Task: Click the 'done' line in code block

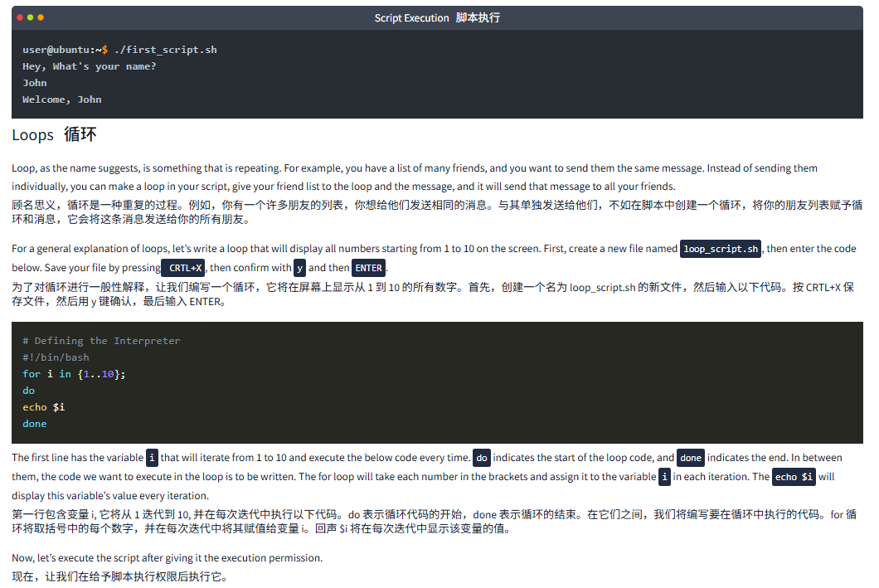Action: (35, 424)
